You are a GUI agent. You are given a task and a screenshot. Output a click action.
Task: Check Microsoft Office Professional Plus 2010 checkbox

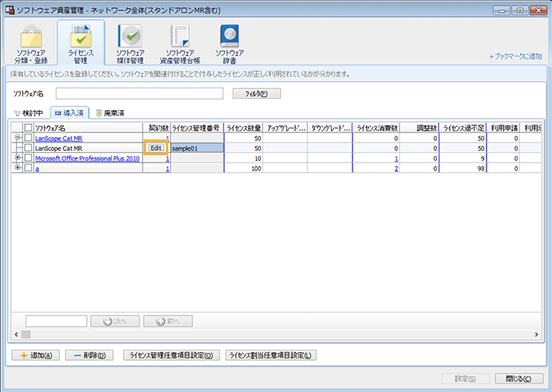pyautogui.click(x=28, y=158)
